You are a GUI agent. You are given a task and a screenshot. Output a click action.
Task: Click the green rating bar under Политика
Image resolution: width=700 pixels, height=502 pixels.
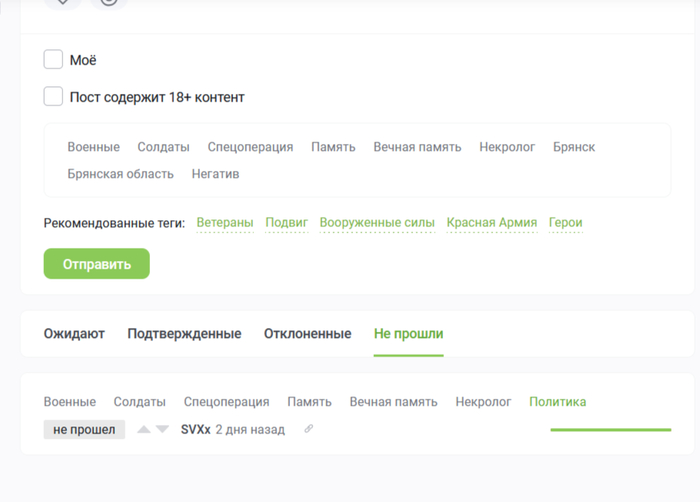click(610, 430)
